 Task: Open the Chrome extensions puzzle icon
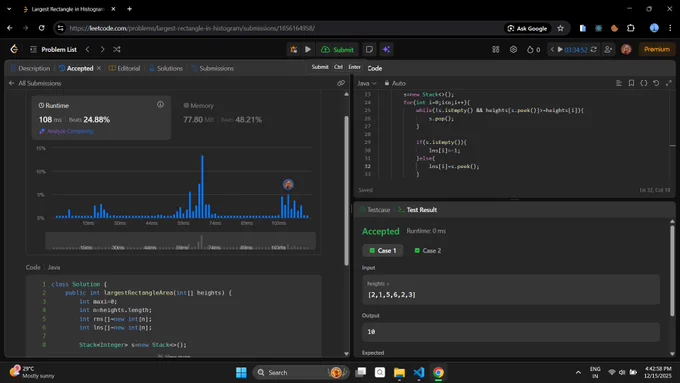tap(631, 28)
